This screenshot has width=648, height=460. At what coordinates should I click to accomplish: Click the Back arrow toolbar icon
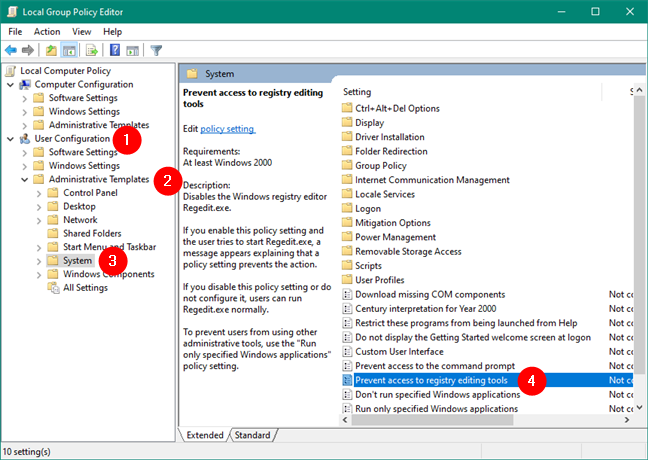[x=12, y=50]
